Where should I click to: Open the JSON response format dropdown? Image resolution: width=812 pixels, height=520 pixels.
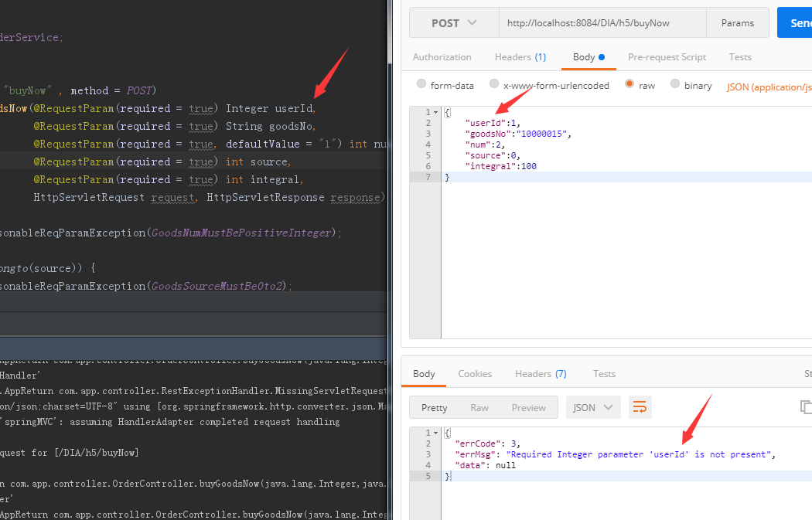[593, 407]
